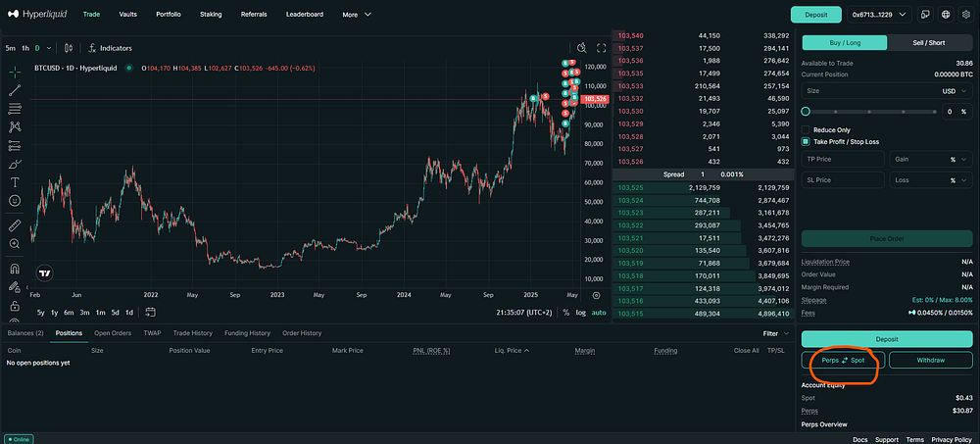Select the ruler measure tool
Screen dimensions: 980x444
coord(15,225)
